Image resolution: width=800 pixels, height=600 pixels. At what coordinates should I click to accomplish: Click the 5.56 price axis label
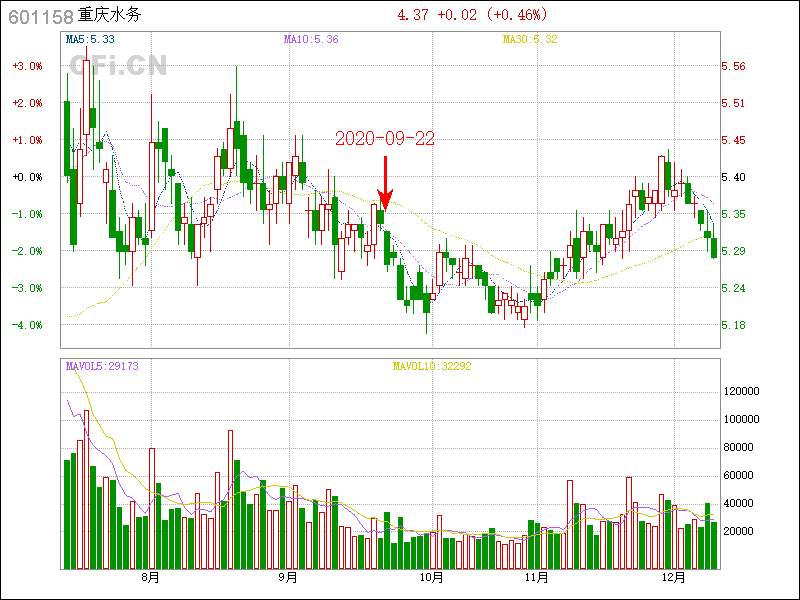coord(733,66)
